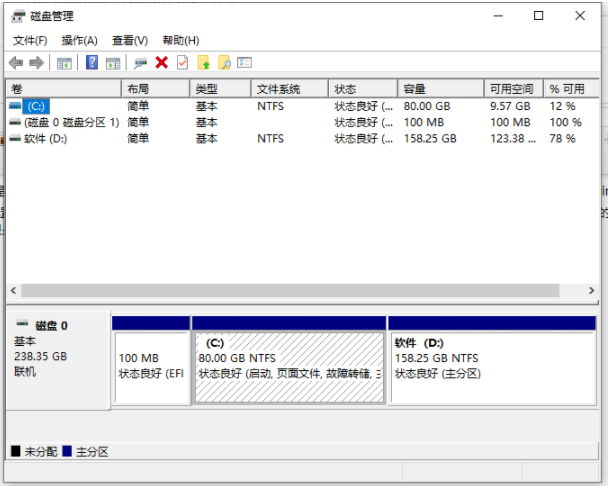Open the 帮助(H) menu
608x486 pixels.
point(180,40)
